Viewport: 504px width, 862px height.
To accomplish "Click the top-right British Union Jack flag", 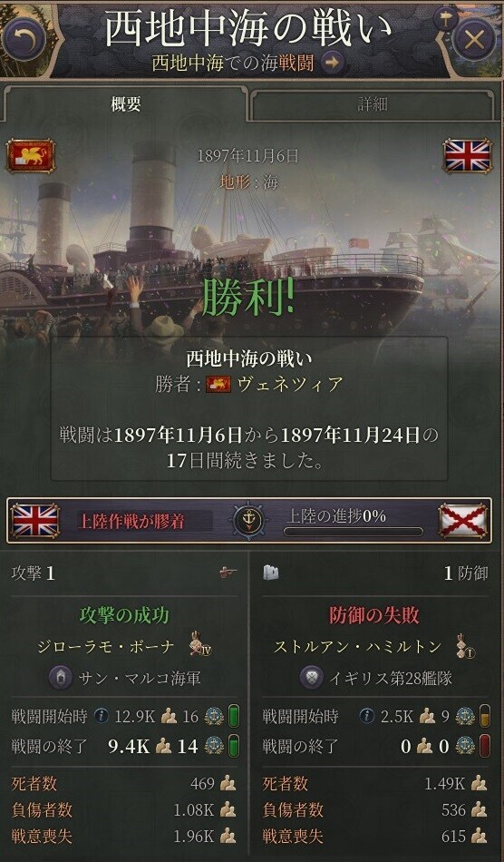I will click(467, 155).
